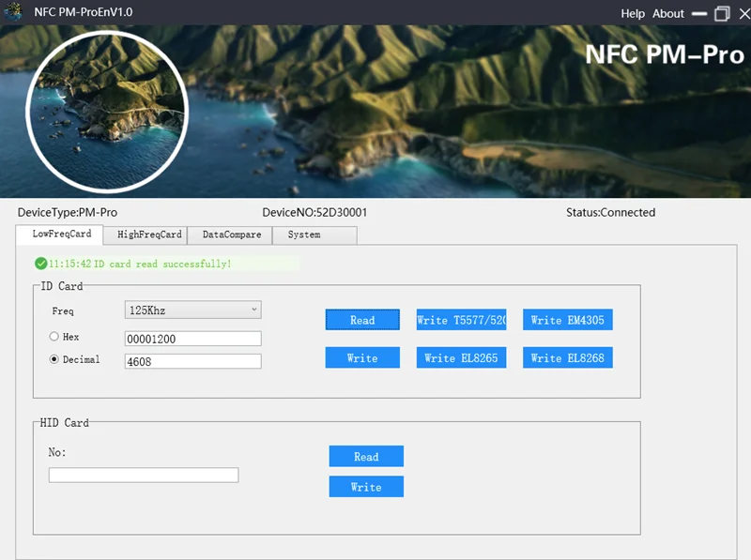Click Write in the HID Card group
751x560 pixels.
tap(366, 486)
